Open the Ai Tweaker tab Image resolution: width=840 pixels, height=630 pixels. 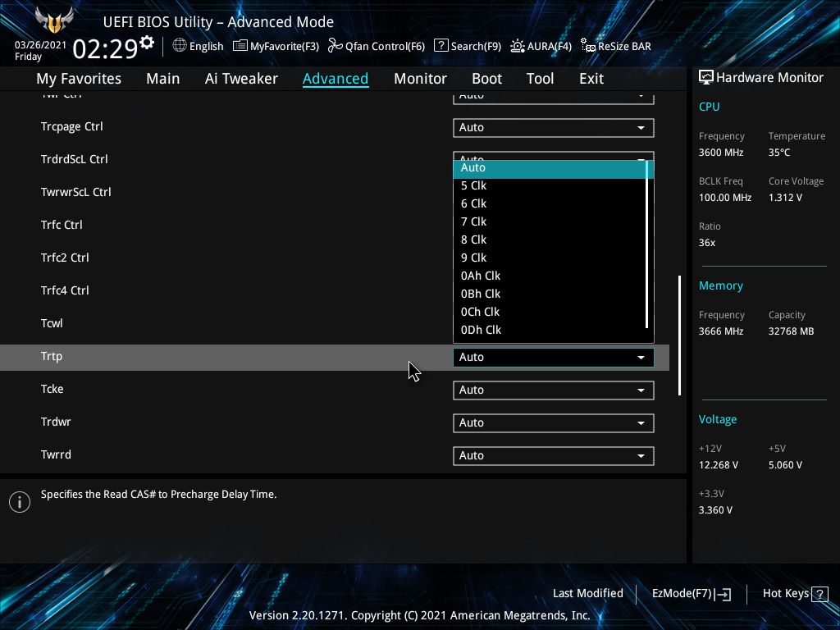click(x=241, y=79)
